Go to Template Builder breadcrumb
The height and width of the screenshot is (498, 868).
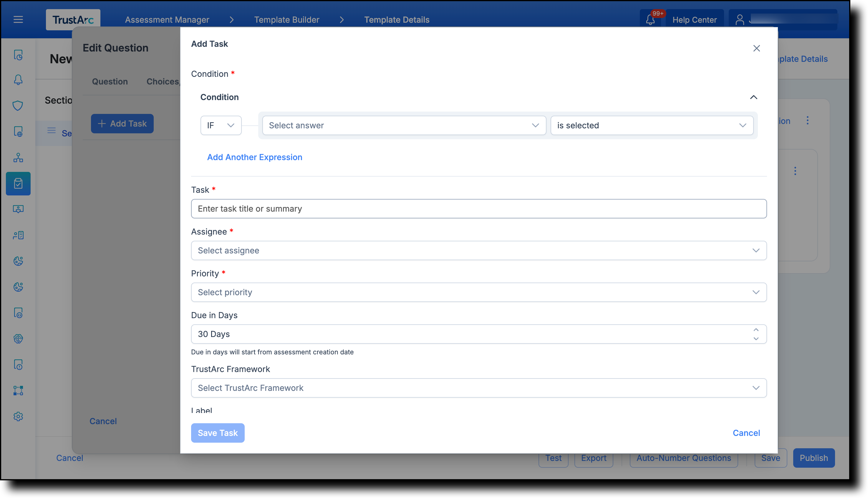[x=287, y=19]
